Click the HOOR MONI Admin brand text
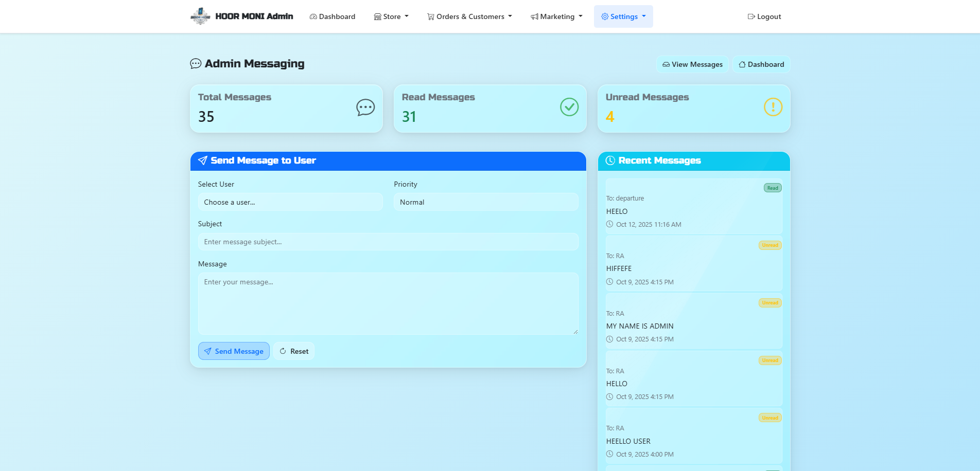 tap(254, 16)
